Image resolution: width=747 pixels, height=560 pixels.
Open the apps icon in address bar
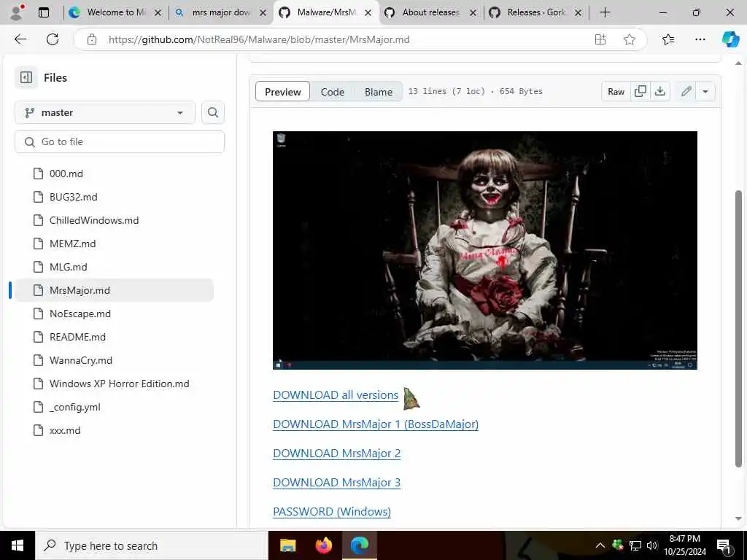click(600, 39)
